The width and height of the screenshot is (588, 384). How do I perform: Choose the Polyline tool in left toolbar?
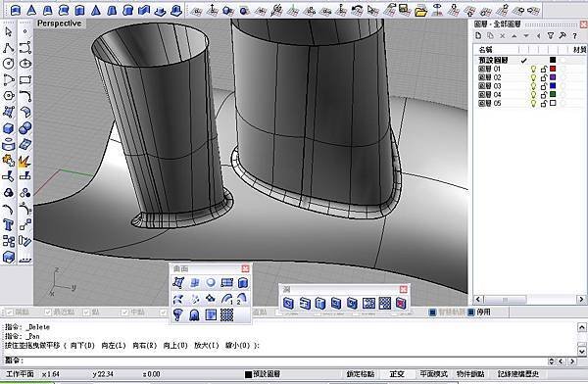8,48
